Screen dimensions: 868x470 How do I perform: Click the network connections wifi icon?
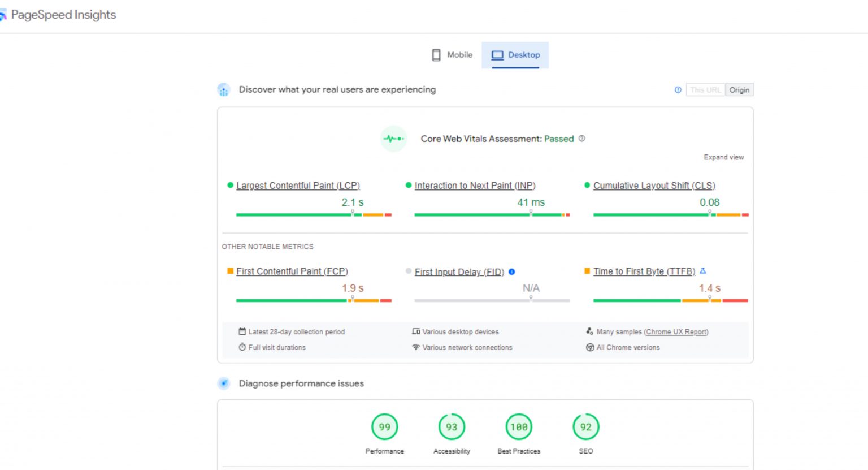coord(416,347)
